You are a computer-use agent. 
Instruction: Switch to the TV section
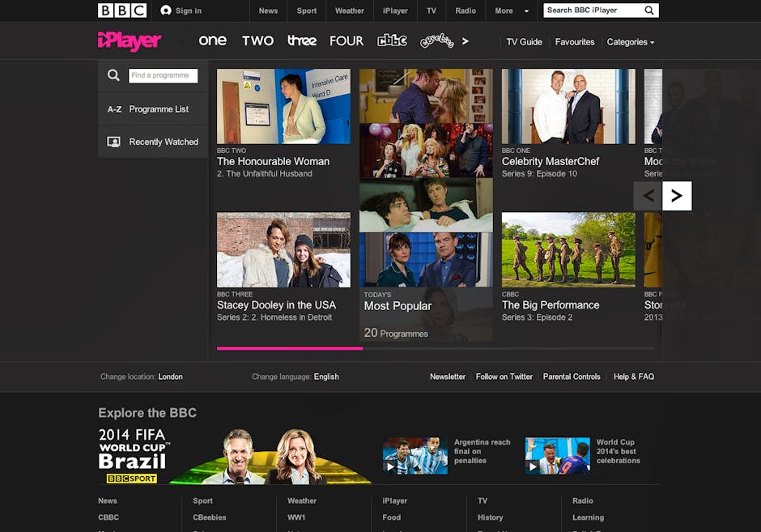pos(432,11)
